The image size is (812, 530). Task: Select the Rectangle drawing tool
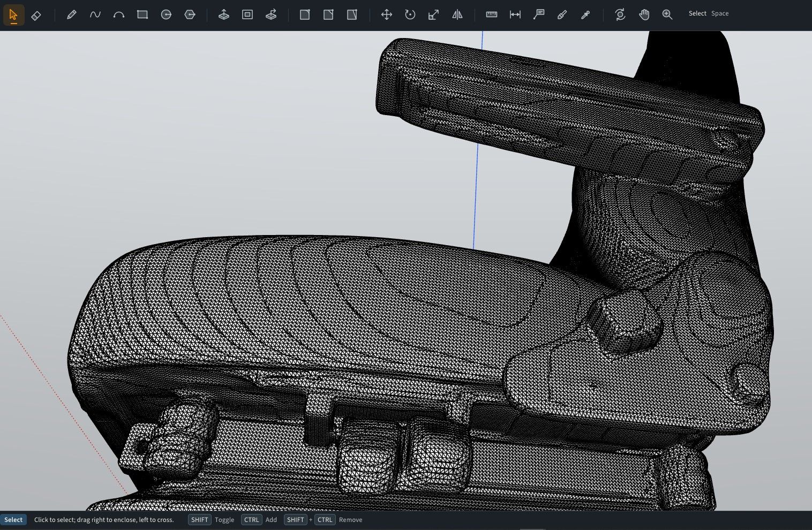coord(142,15)
